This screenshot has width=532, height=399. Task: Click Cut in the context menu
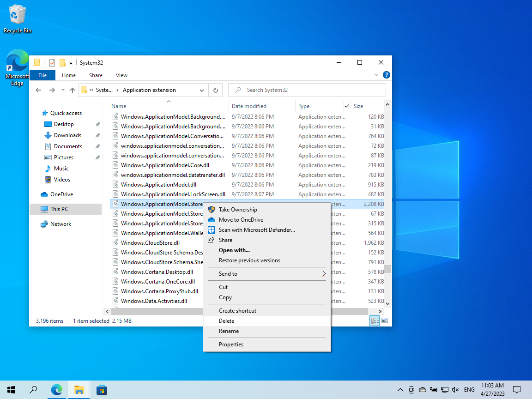266,287
